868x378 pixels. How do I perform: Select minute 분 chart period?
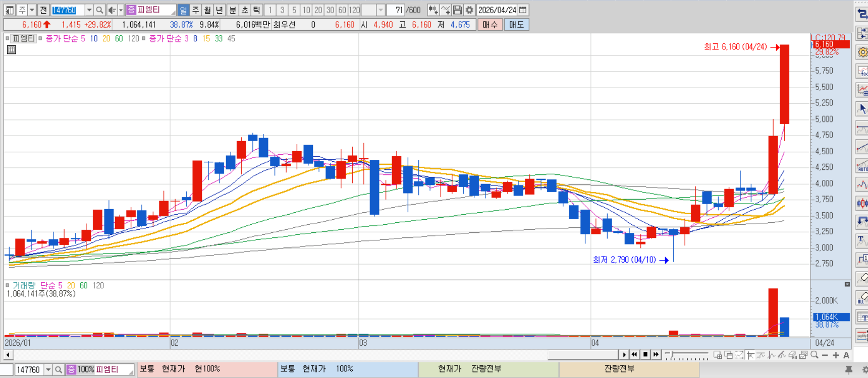coord(233,10)
